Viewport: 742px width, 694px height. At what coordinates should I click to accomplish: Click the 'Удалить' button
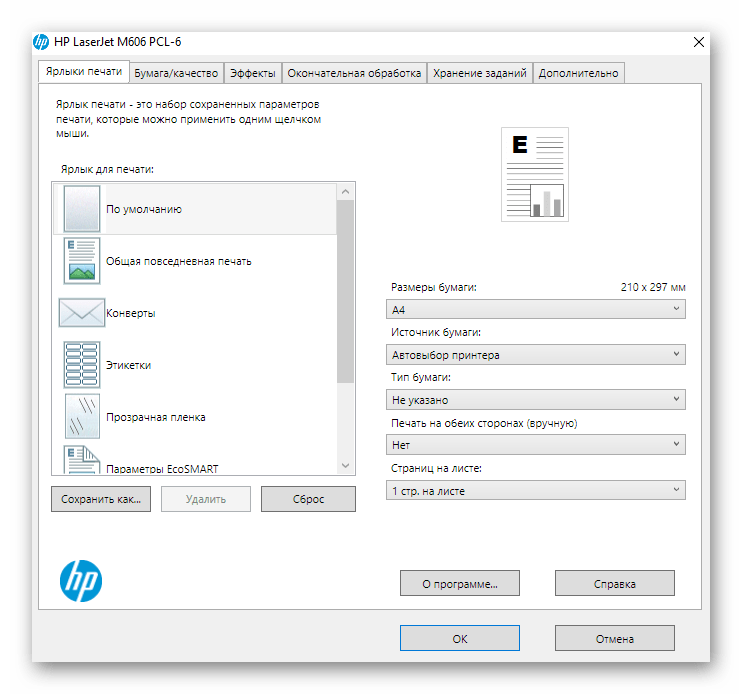tap(206, 499)
